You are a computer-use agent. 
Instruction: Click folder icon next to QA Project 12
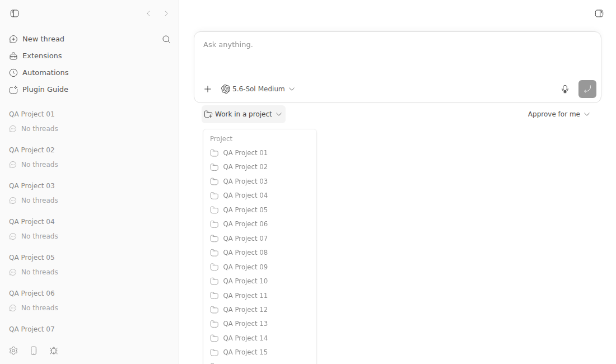pos(214,310)
